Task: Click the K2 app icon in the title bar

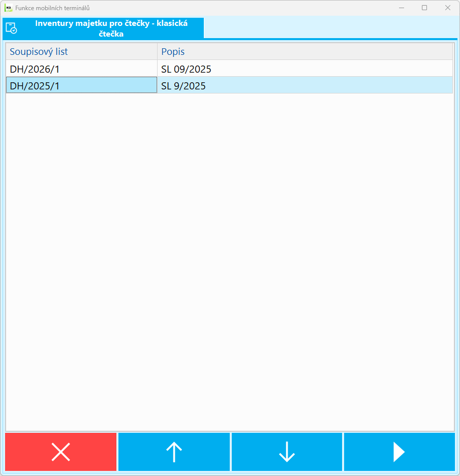Action: click(x=9, y=8)
